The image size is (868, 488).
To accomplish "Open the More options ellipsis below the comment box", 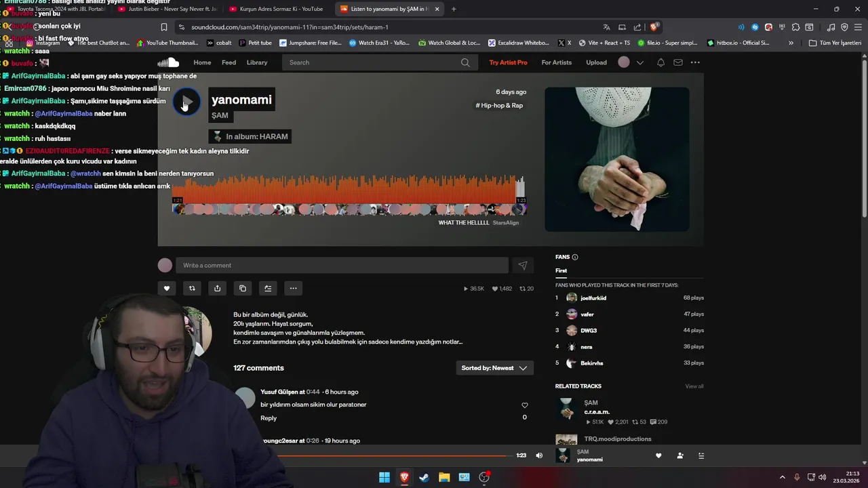I will (x=293, y=288).
